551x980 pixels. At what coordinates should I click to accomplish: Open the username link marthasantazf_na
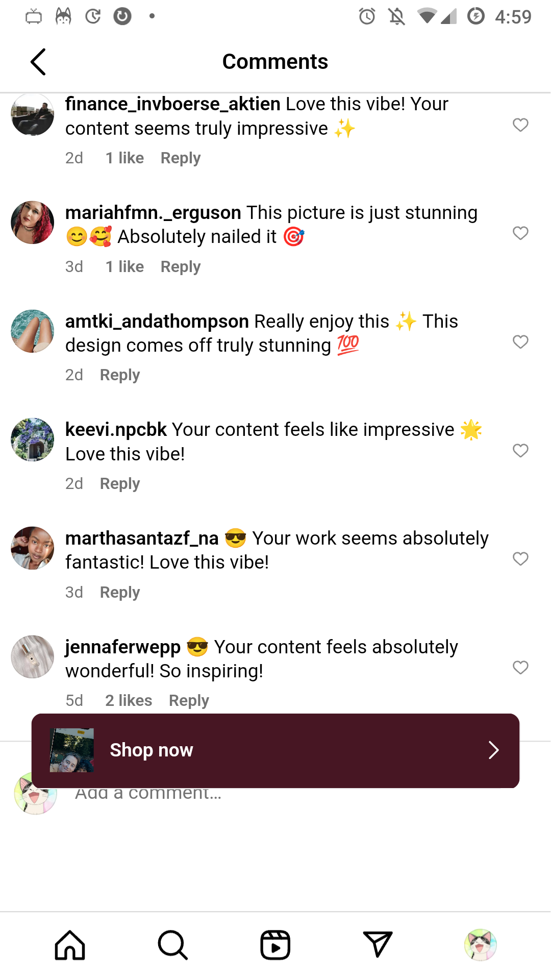pyautogui.click(x=142, y=538)
